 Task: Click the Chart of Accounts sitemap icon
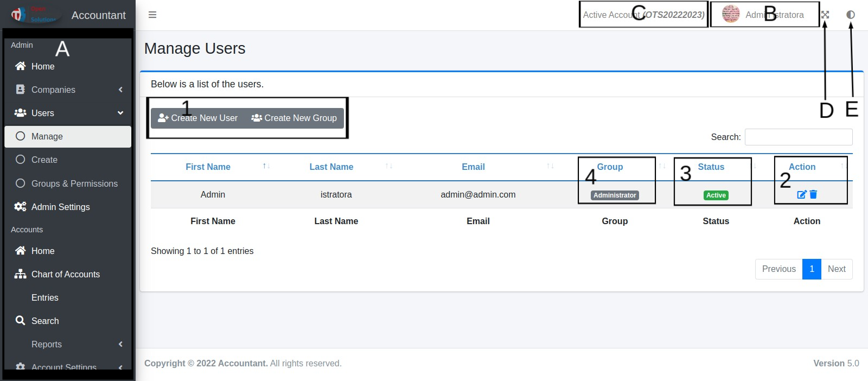point(21,274)
